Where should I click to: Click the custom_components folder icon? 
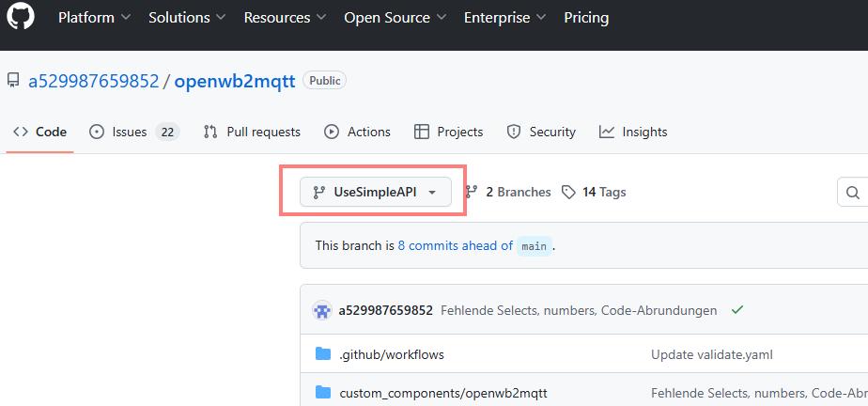(x=323, y=393)
